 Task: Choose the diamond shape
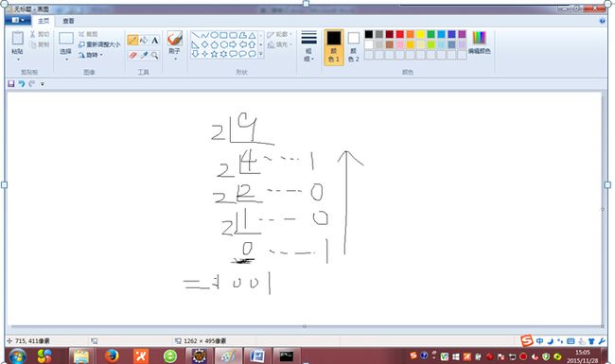(x=204, y=44)
